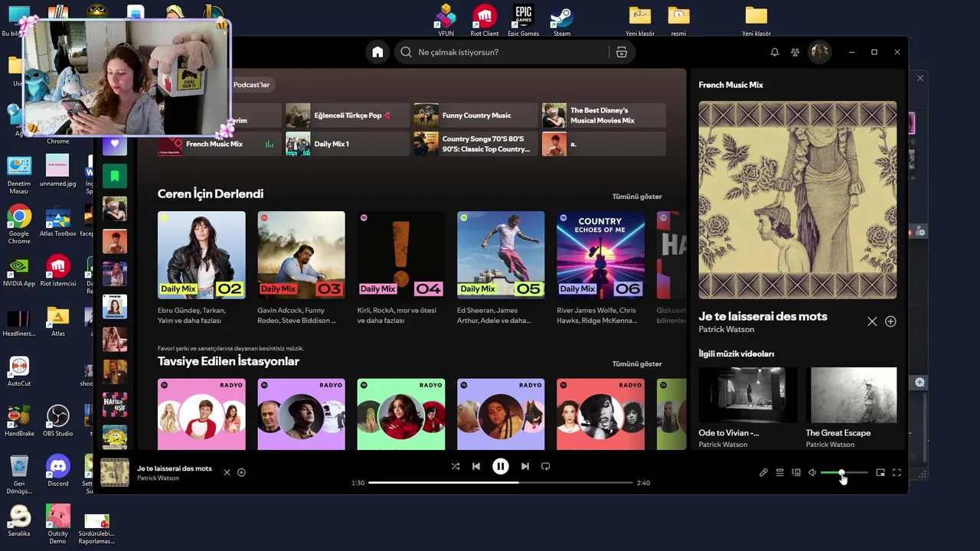Add song to playlist in bottom bar
This screenshot has height=551, width=980.
pyautogui.click(x=241, y=473)
